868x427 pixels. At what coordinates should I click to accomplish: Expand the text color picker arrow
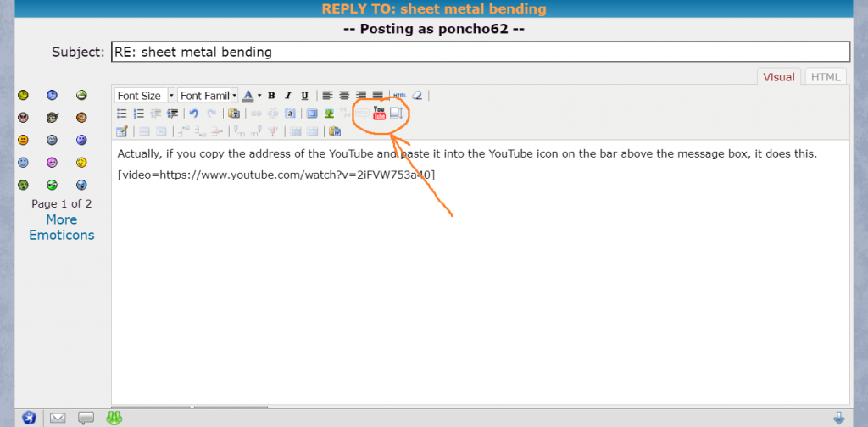259,96
